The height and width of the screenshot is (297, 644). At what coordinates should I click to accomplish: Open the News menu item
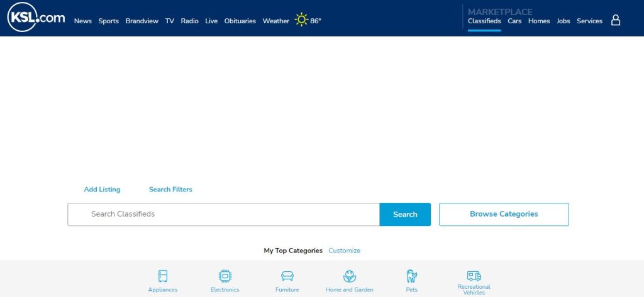click(x=83, y=21)
